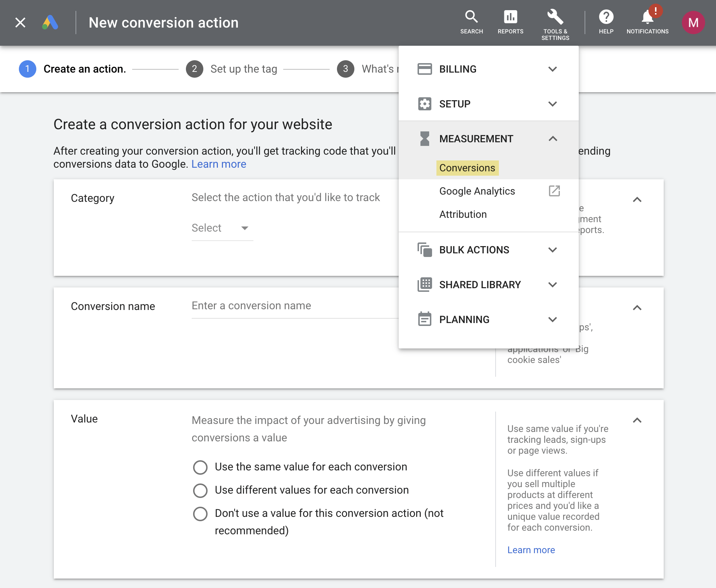Viewport: 716px width, 588px height.
Task: Click the Setup gear icon in the menu
Action: [424, 104]
